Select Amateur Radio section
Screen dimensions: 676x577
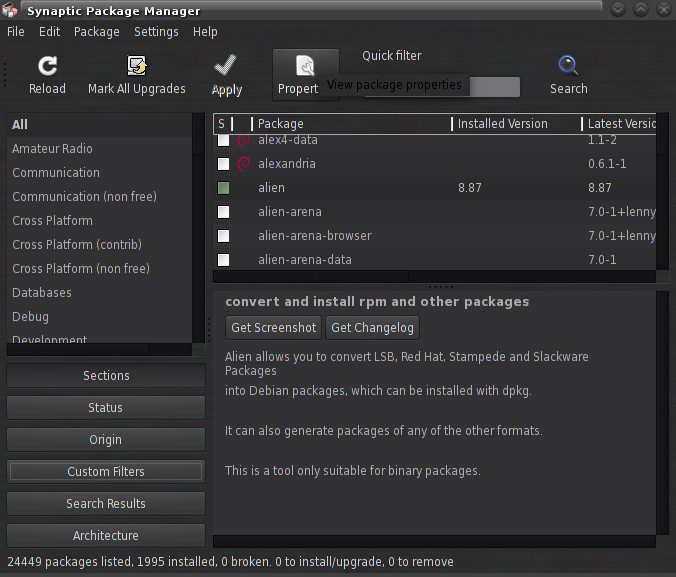[99, 149]
